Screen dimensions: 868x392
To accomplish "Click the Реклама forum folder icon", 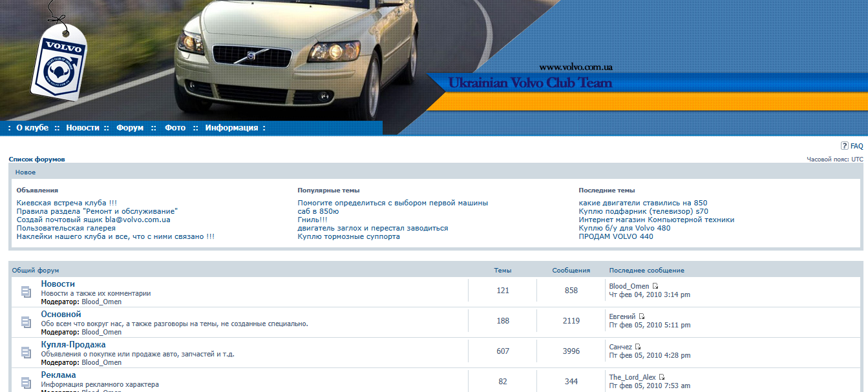I will click(x=26, y=382).
